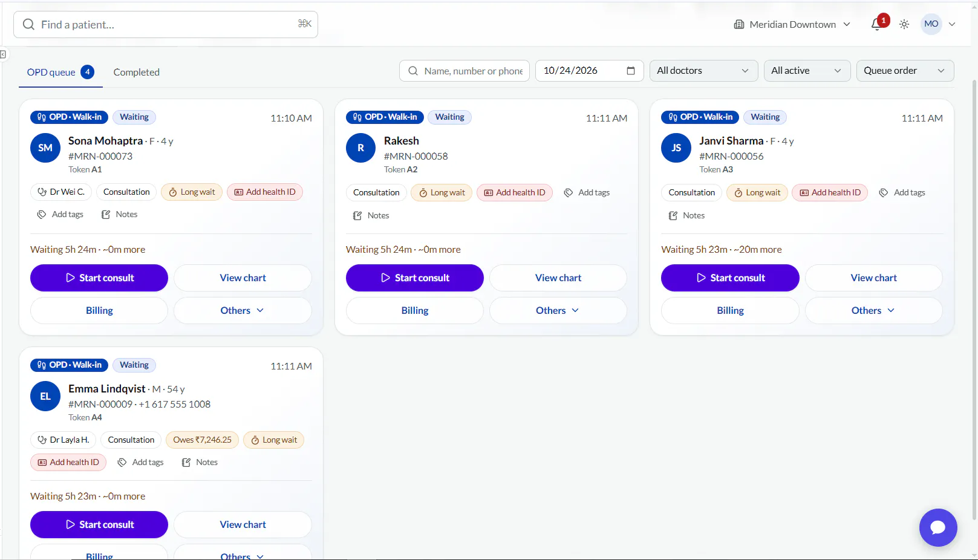Switch to the OPD queue tab

pos(60,72)
